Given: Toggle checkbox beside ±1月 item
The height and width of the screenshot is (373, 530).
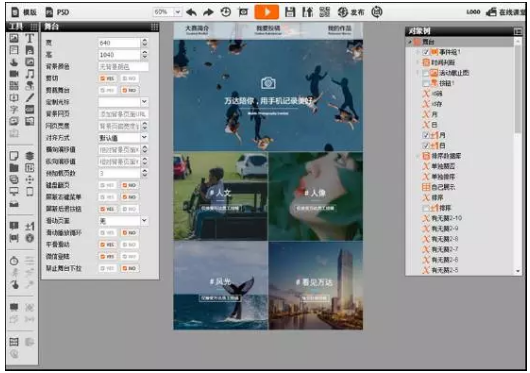Looking at the screenshot, I should click(426, 135).
